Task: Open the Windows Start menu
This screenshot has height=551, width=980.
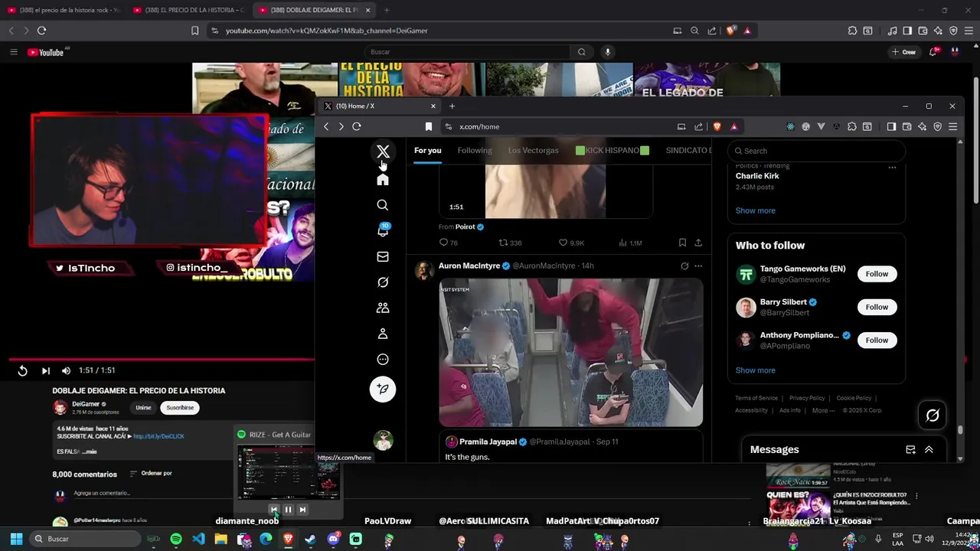Action: 16,539
